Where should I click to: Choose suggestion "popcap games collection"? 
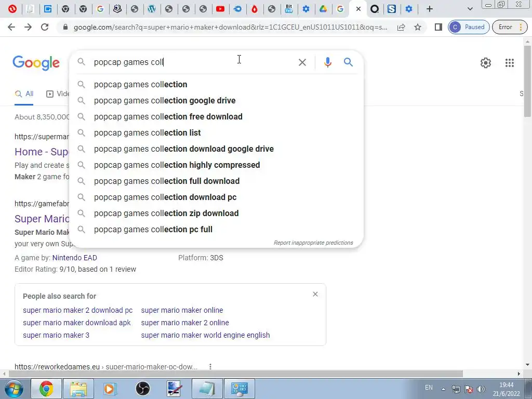(x=216, y=85)
